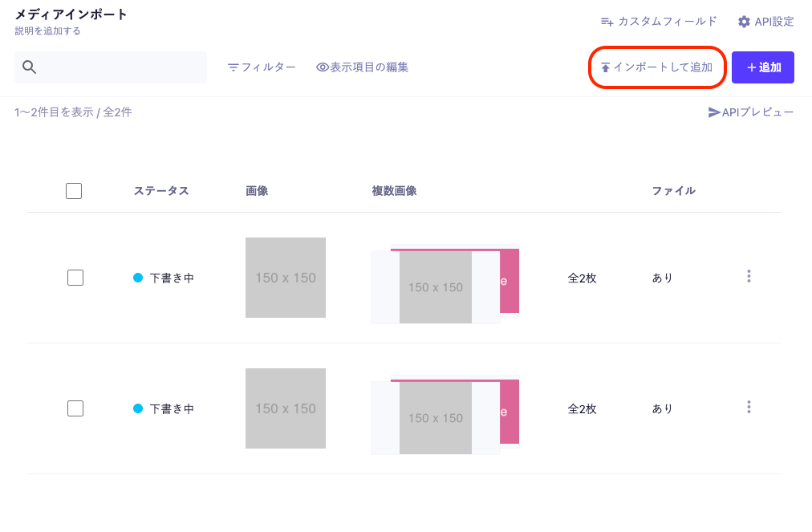Click the eye icon for display items
Screen dimensions: 812x532
tap(323, 67)
